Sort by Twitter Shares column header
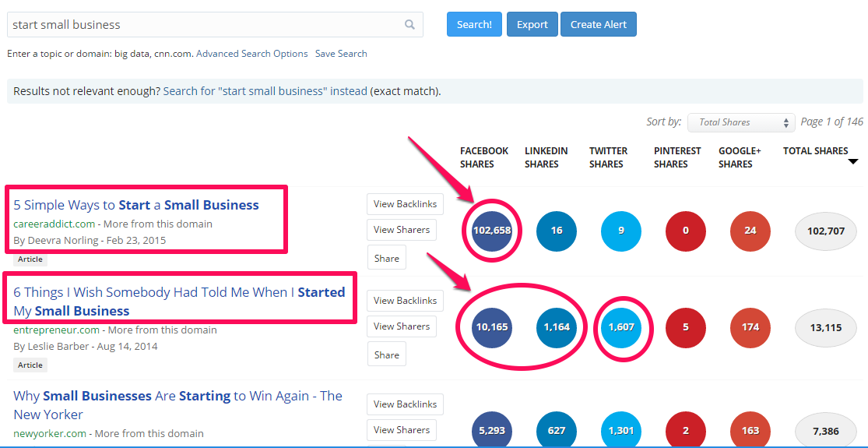This screenshot has height=448, width=868. (608, 157)
